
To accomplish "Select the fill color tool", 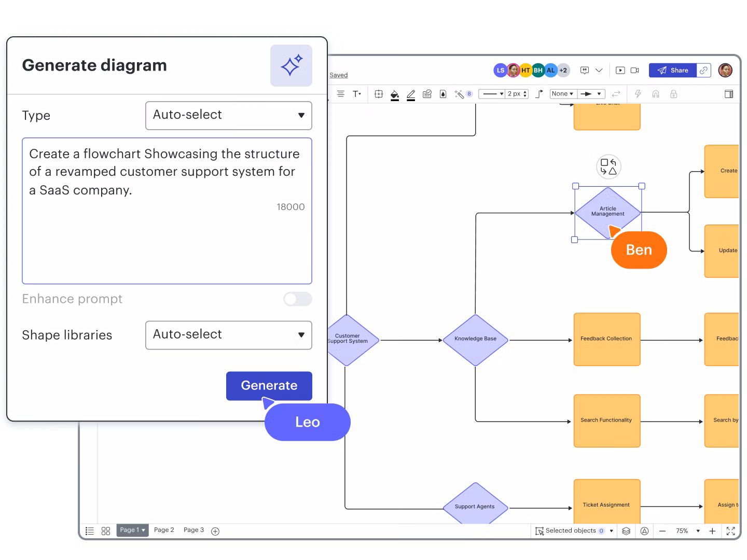I will (x=395, y=94).
